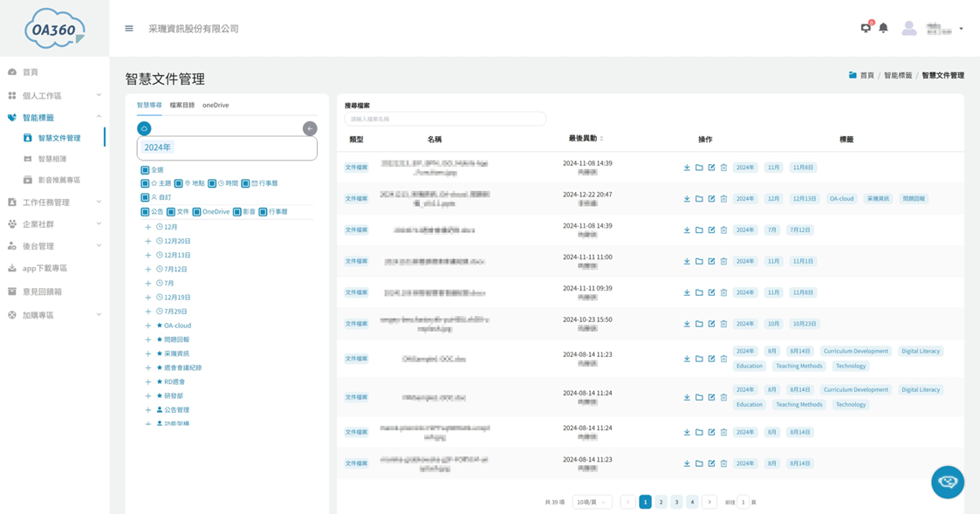Download the first file in the list
980x514 pixels.
point(687,168)
